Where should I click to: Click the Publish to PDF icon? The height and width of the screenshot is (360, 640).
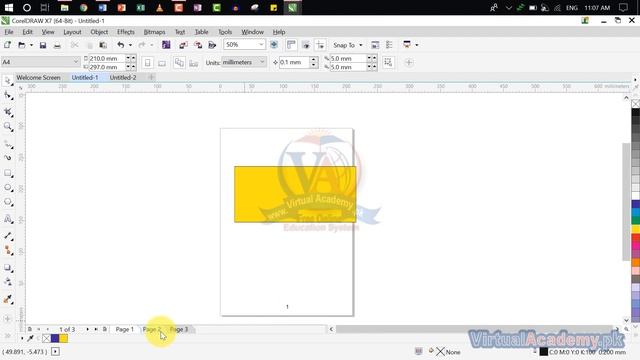212,45
